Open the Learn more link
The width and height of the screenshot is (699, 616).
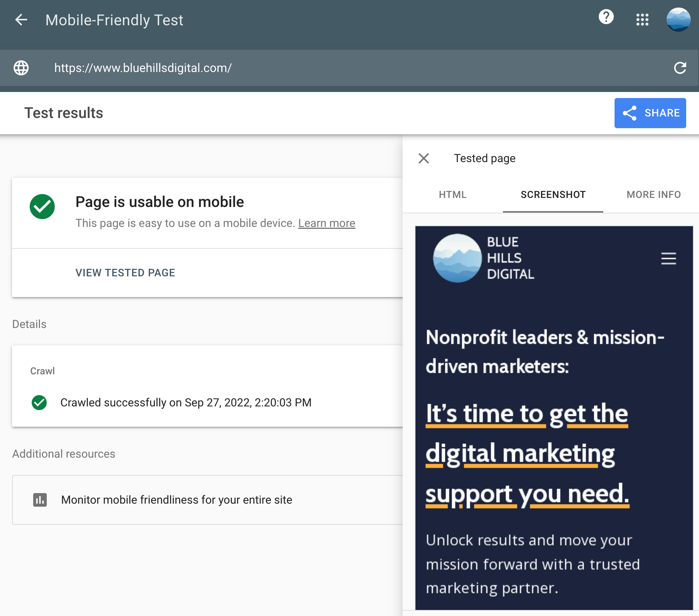click(327, 223)
